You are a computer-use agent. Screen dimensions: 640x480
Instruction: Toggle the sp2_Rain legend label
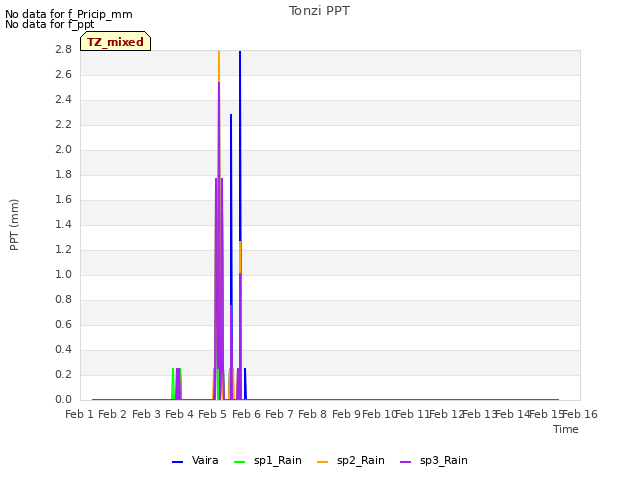[361, 460]
